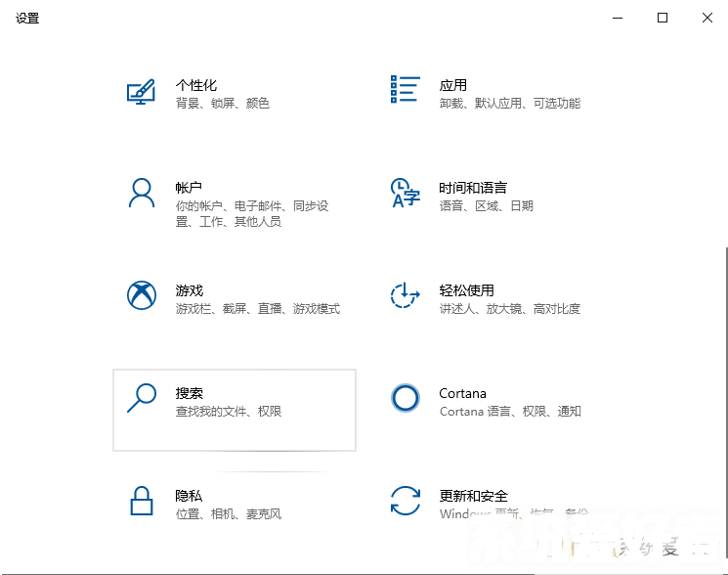The image size is (728, 575).
Task: Click the 搜索 magnifying glass icon
Action: click(x=142, y=398)
